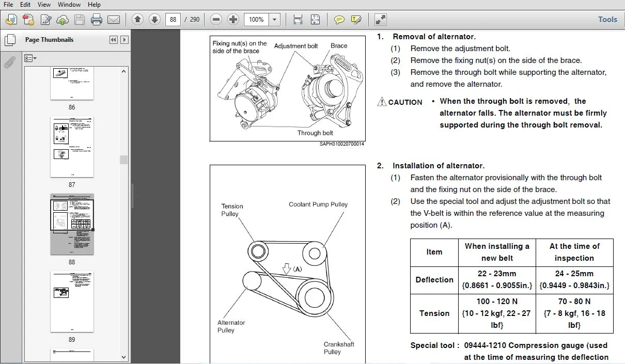Open the View menu
This screenshot has width=625, height=364.
coord(44,5)
